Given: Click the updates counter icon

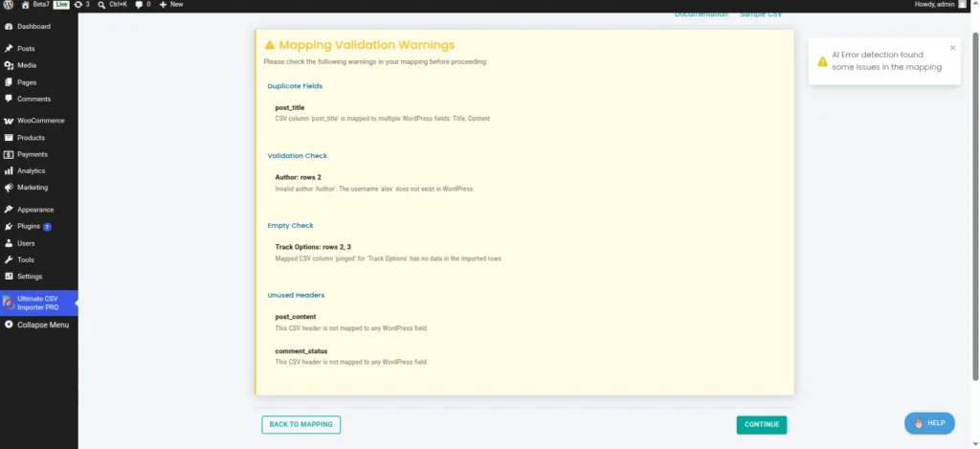Looking at the screenshot, I should (80, 5).
